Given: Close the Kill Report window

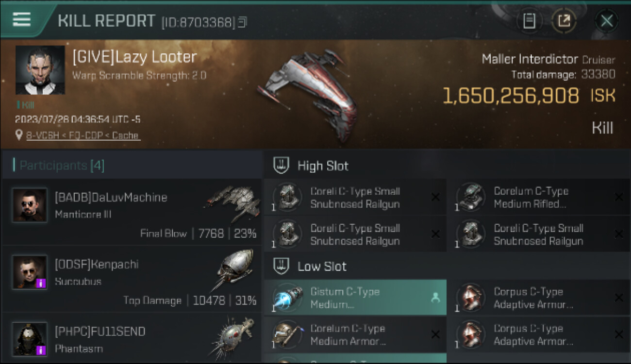Looking at the screenshot, I should 606,20.
